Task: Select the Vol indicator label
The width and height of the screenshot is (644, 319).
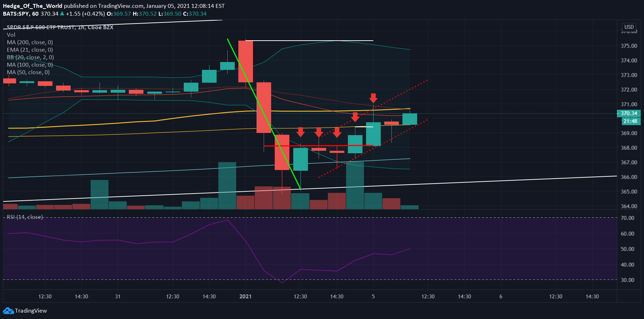Action: 11,35
